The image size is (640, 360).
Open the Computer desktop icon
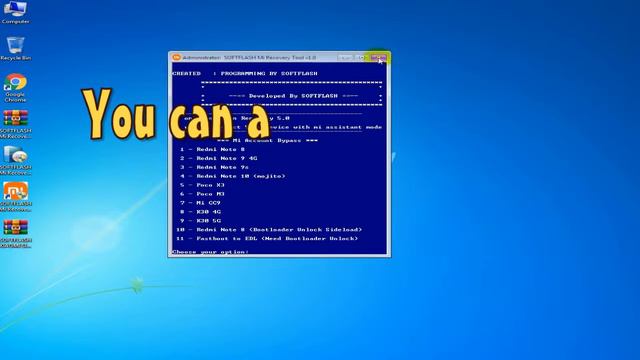point(16,12)
